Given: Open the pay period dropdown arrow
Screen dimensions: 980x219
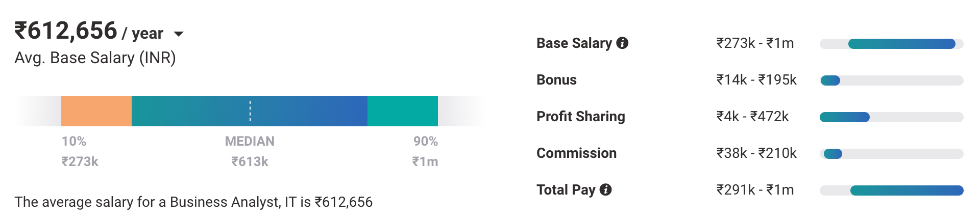Looking at the screenshot, I should pos(179,34).
